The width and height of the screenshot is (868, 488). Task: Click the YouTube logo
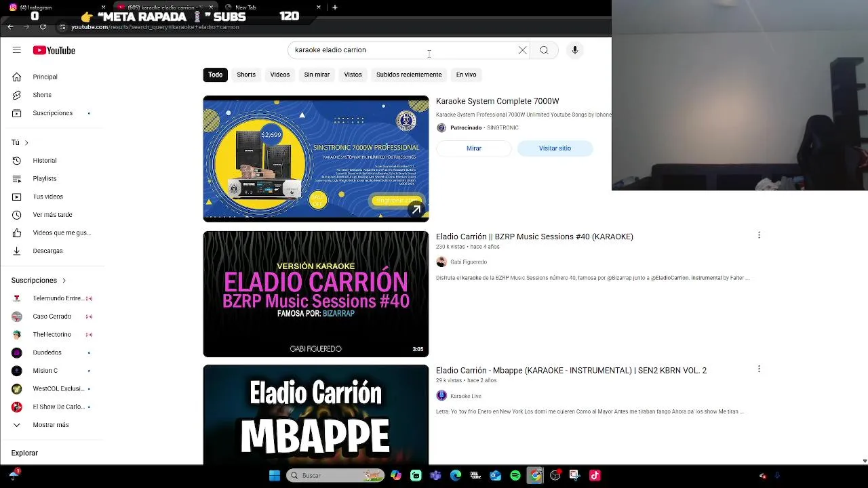coord(54,50)
